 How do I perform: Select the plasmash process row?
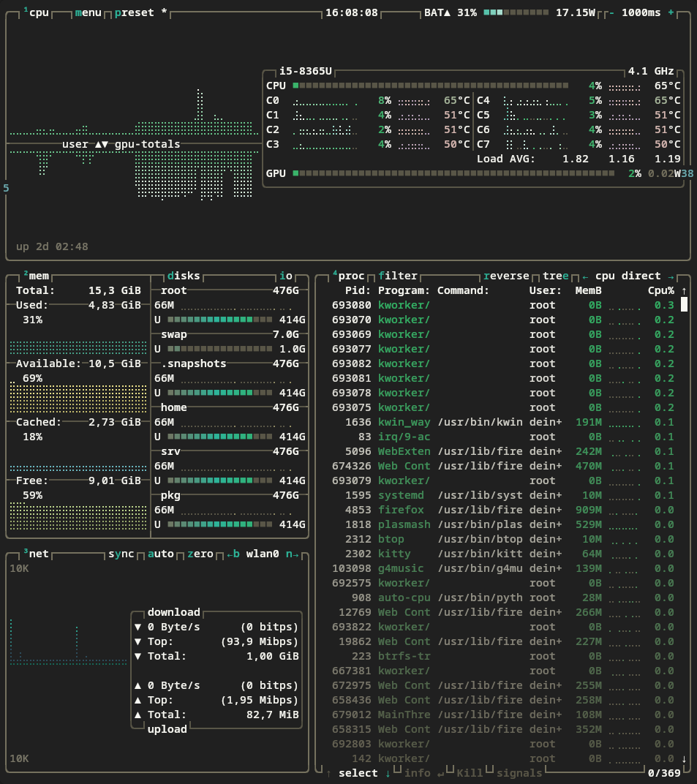pos(503,524)
